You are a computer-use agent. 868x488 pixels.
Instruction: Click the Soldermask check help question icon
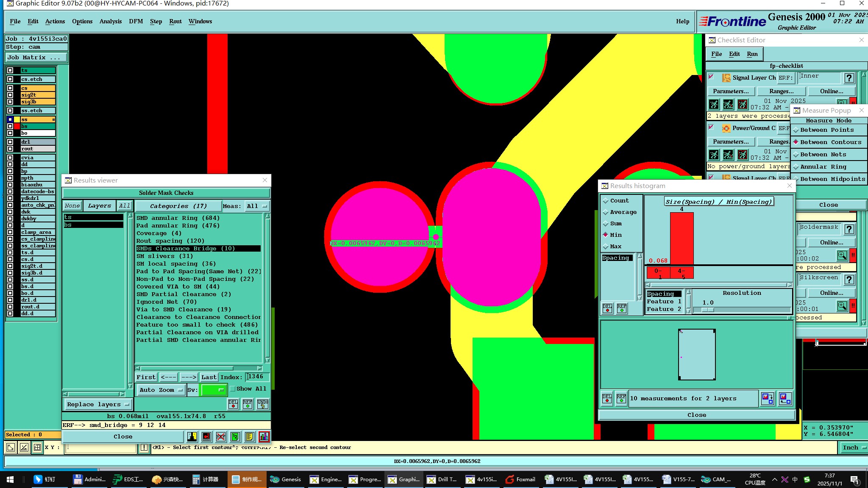849,229
